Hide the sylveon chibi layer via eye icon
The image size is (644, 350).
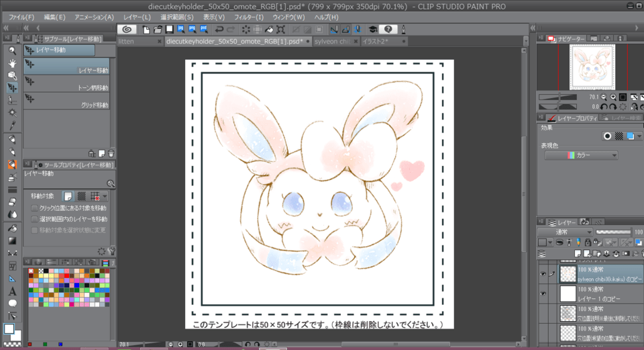(543, 274)
